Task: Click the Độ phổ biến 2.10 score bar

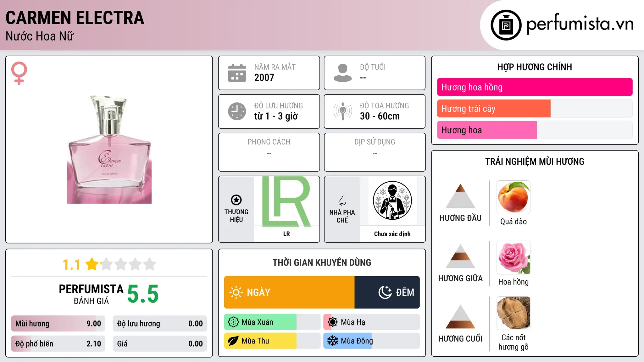Action: click(58, 344)
